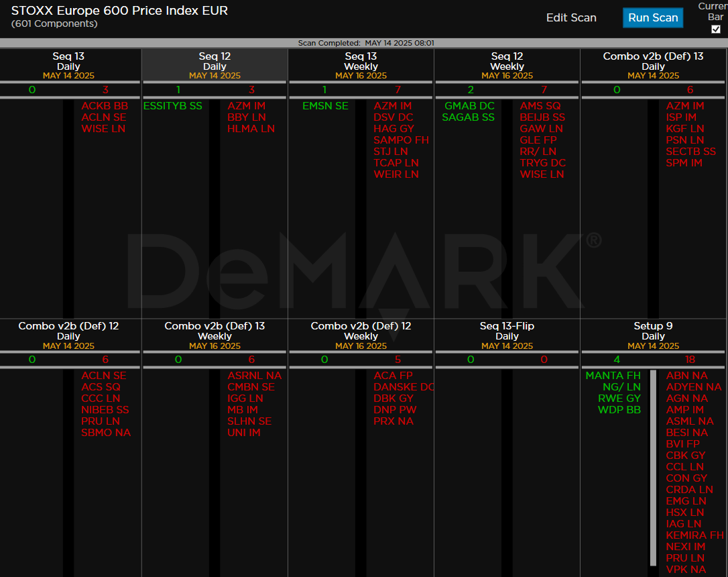Open GLE FP ticker
Screen dimensions: 728x577
(538, 140)
